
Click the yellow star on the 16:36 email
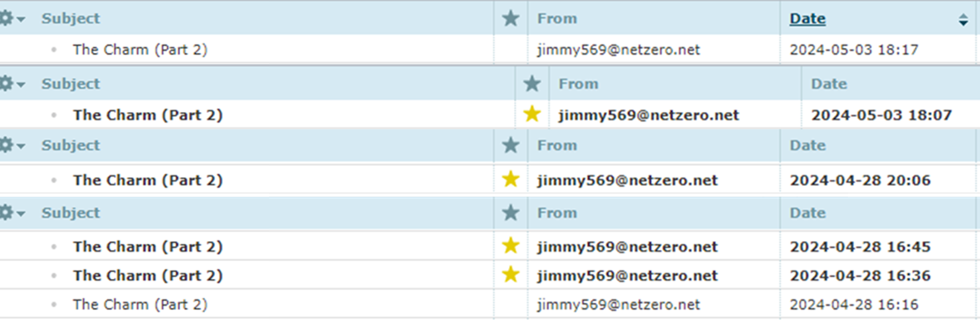click(511, 275)
